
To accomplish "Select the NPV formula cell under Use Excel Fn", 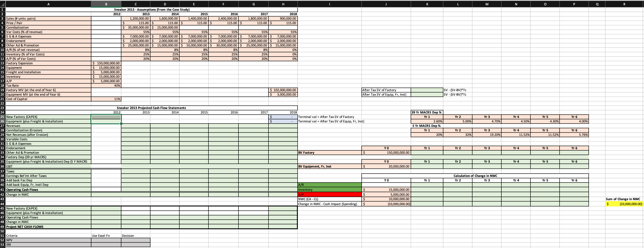I will coord(106,240).
